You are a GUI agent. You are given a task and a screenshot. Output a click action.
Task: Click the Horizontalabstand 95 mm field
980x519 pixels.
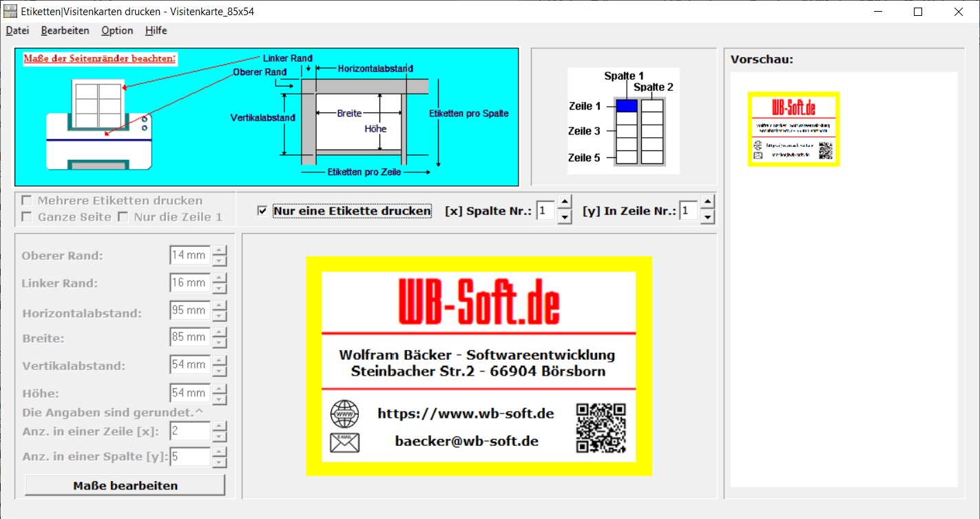[x=190, y=310]
